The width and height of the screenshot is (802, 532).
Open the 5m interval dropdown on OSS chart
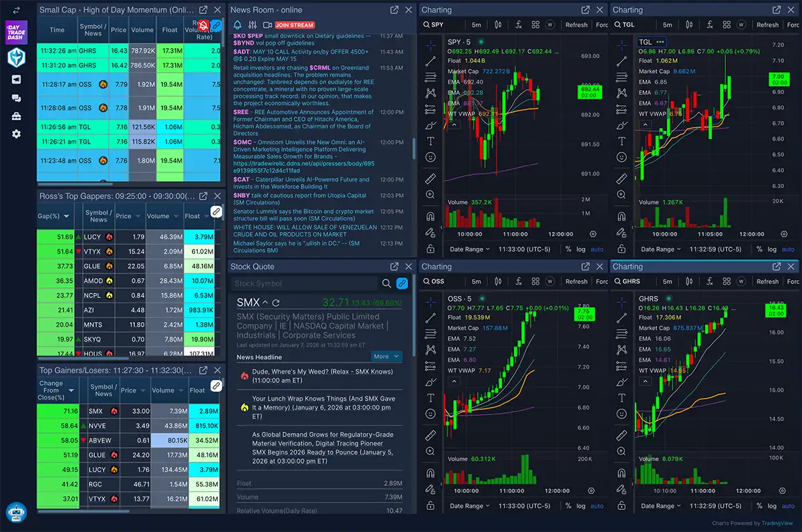[x=477, y=281]
